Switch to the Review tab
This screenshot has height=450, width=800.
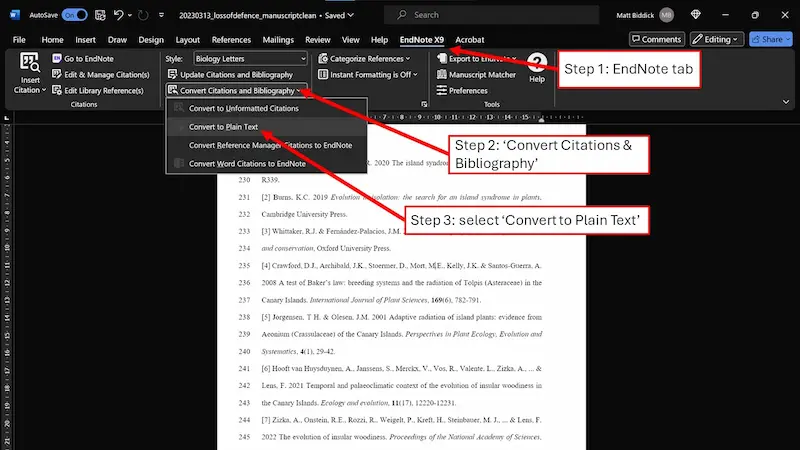(317, 40)
